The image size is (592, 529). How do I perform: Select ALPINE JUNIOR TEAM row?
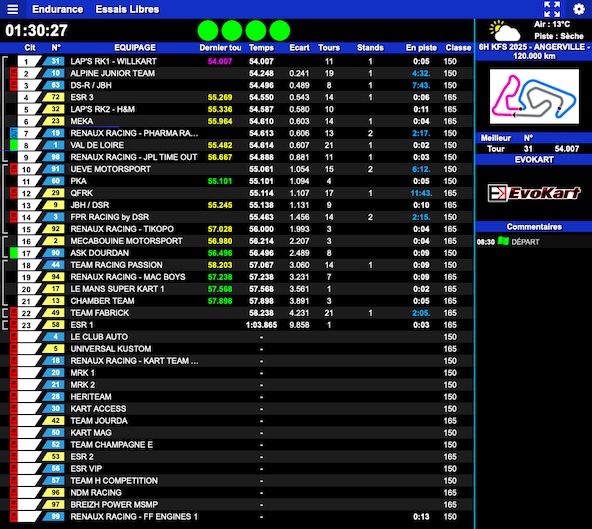click(x=237, y=73)
